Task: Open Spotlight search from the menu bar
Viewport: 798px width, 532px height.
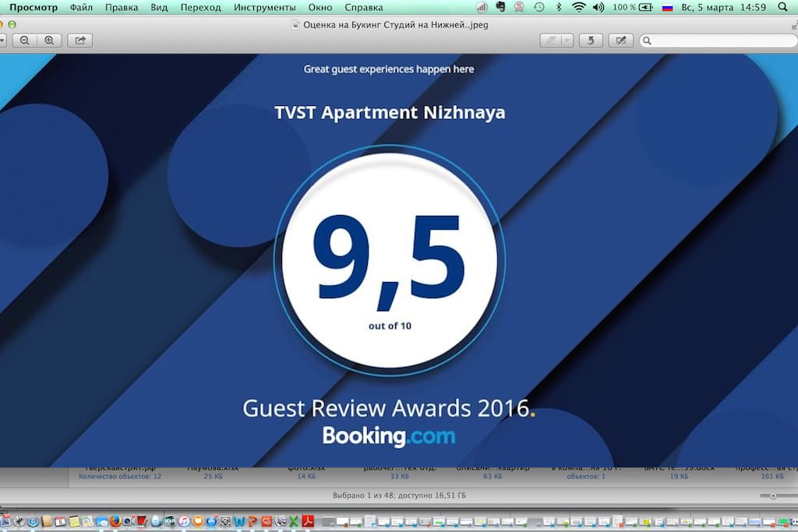Action: pos(782,7)
